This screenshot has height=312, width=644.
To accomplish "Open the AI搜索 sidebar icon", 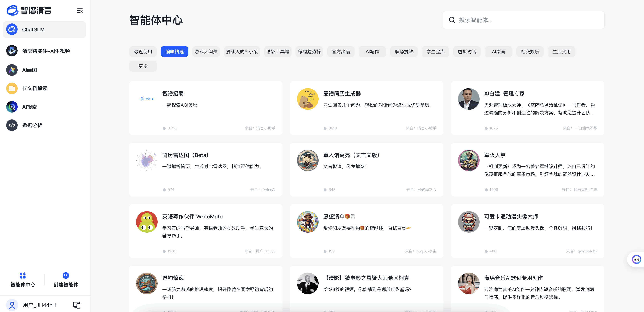I will pyautogui.click(x=12, y=107).
